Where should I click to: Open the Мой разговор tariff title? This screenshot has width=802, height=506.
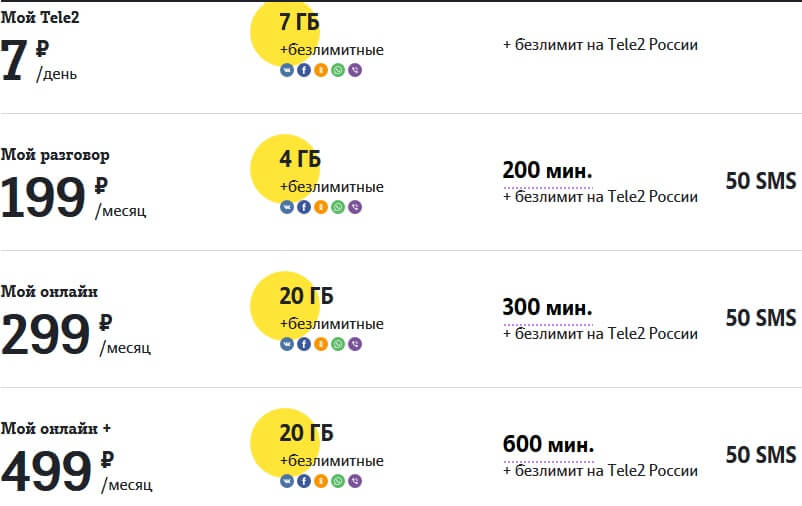(55, 155)
